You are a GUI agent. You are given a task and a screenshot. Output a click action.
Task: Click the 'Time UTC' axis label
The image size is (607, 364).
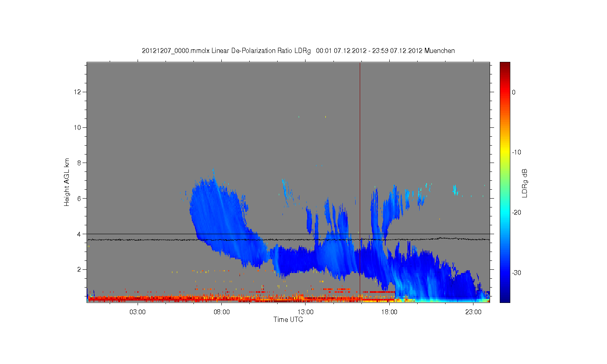pyautogui.click(x=288, y=320)
